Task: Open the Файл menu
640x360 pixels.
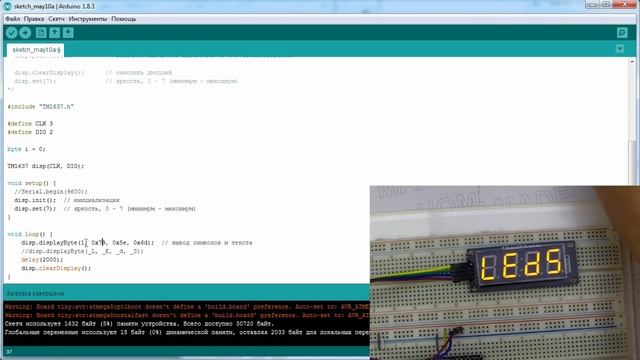Action: [13, 19]
